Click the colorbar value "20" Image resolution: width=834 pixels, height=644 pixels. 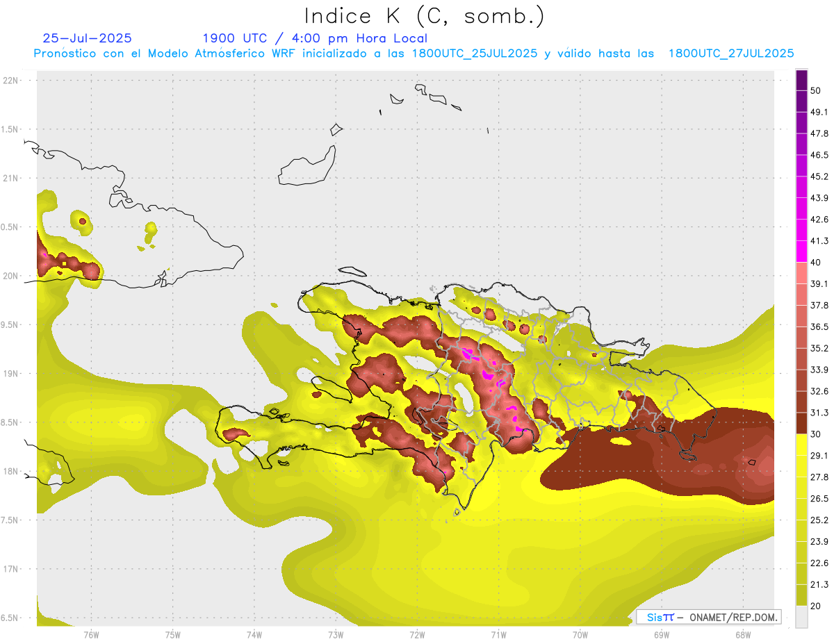(815, 606)
